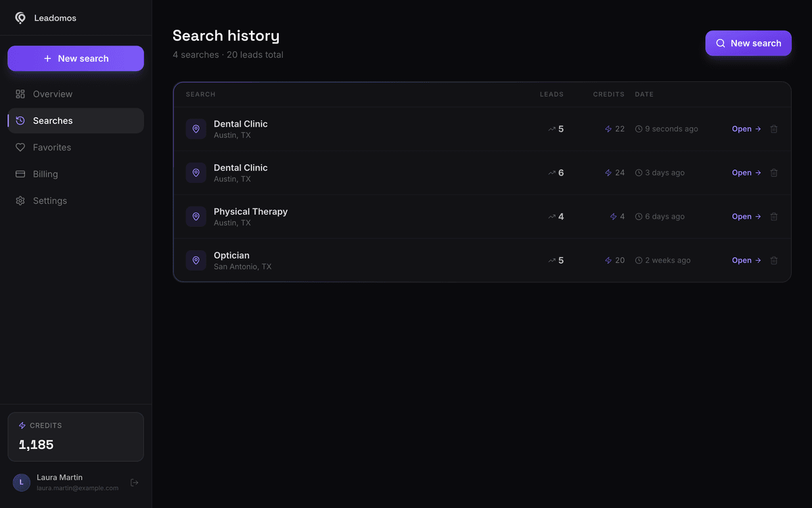Click the pin icon of Dental Clinic with 6 leads
This screenshot has width=812, height=508.
click(196, 173)
